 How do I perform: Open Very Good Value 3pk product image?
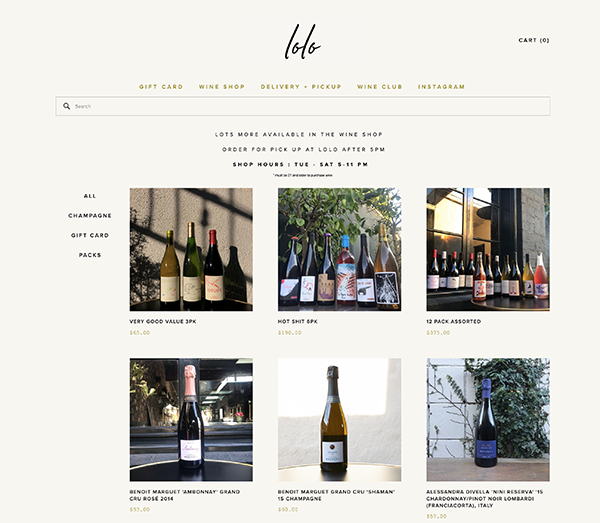tap(191, 249)
